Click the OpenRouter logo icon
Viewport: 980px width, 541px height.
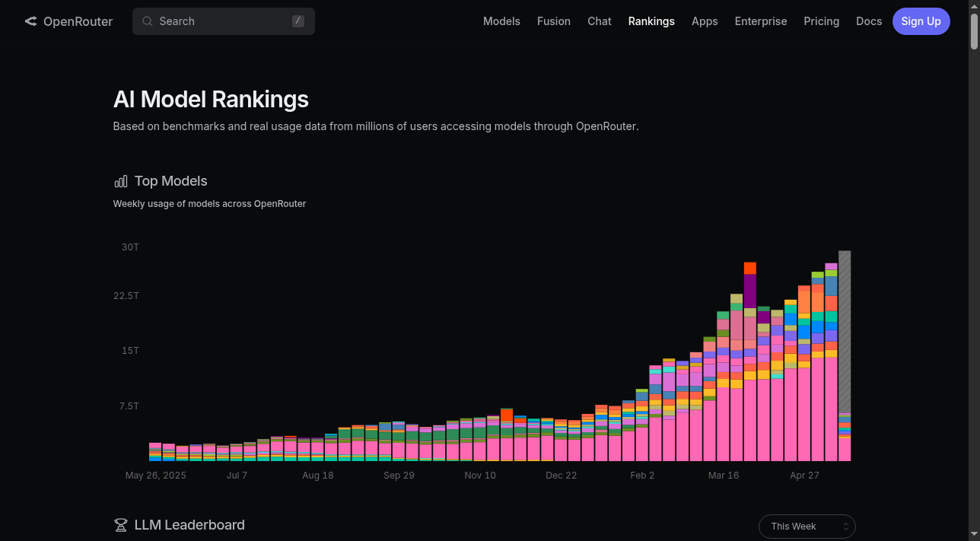30,21
